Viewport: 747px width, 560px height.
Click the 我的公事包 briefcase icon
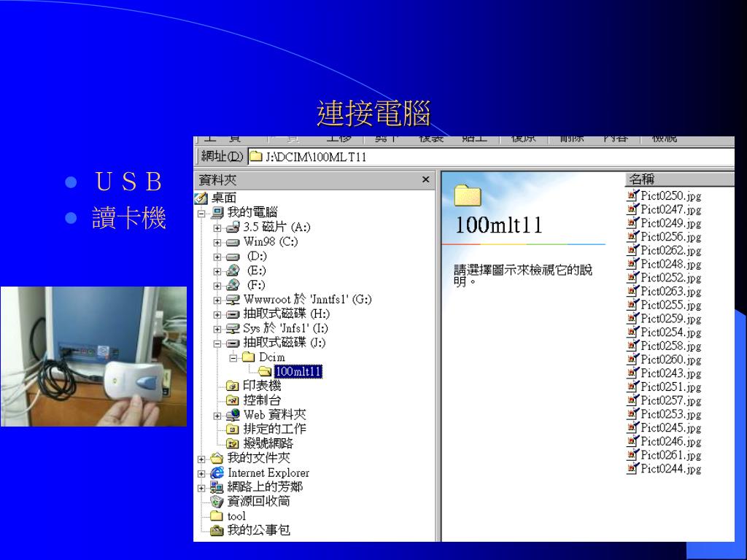pyautogui.click(x=217, y=531)
